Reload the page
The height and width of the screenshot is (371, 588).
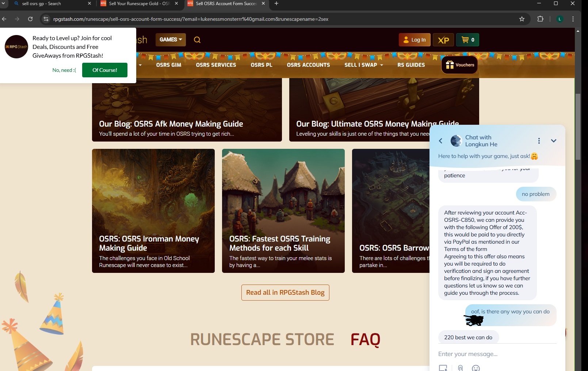click(30, 19)
